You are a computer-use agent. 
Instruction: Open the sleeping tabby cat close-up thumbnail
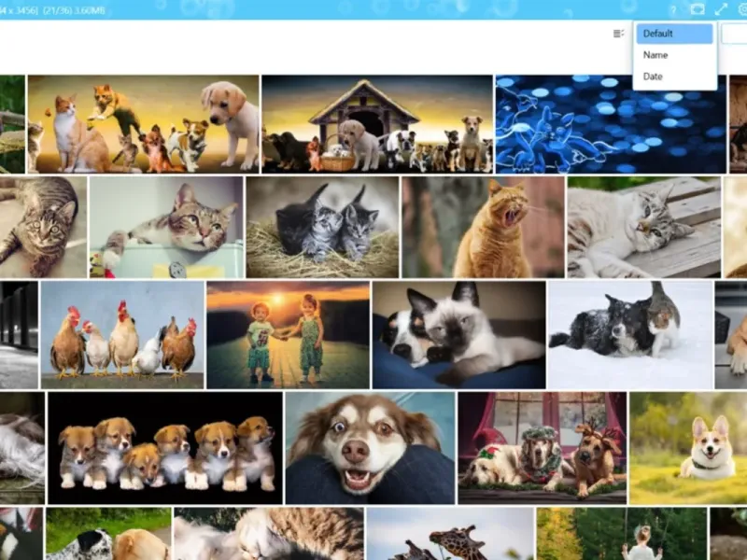(269, 534)
